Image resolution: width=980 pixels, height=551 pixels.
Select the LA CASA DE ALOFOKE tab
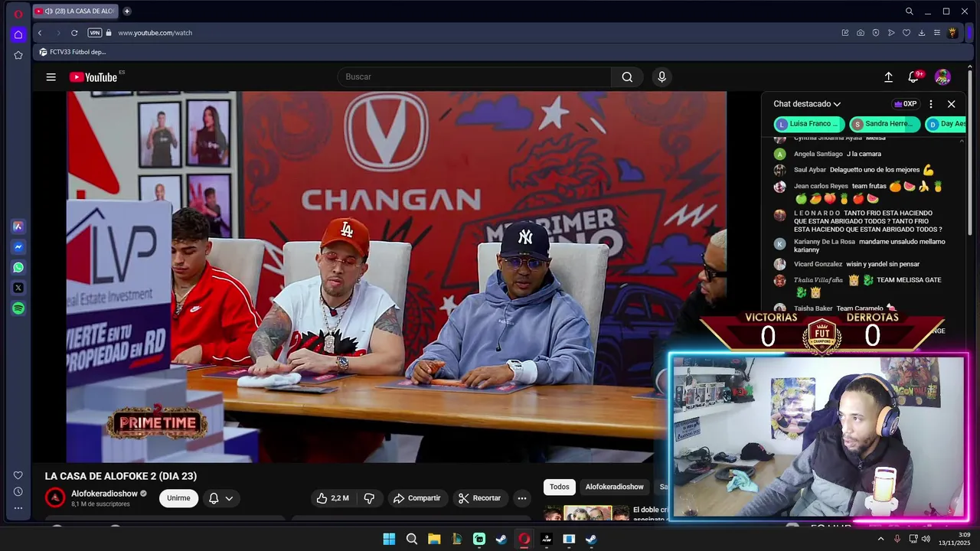click(x=75, y=11)
